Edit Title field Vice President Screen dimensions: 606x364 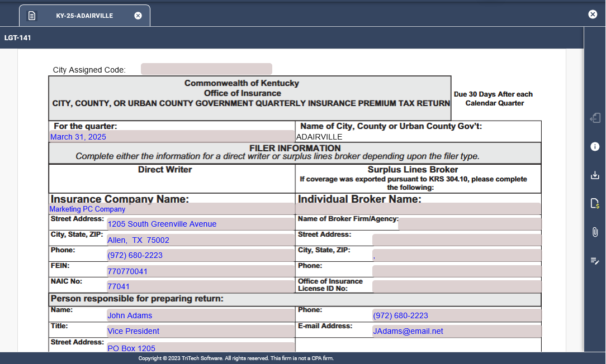(x=201, y=331)
